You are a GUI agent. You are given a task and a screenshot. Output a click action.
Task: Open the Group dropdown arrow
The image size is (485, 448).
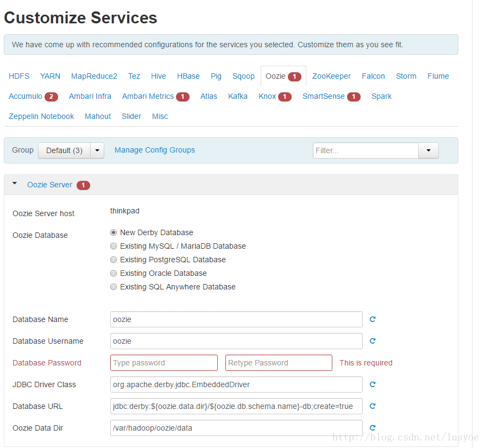click(97, 150)
